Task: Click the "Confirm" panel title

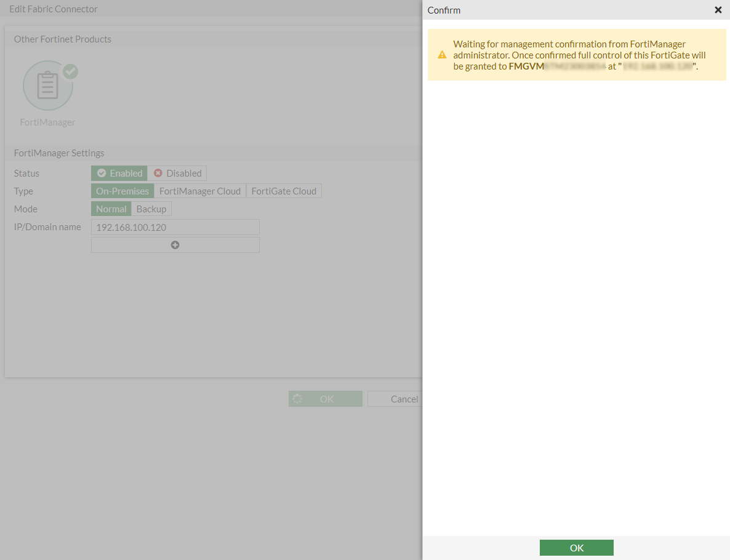Action: click(444, 10)
